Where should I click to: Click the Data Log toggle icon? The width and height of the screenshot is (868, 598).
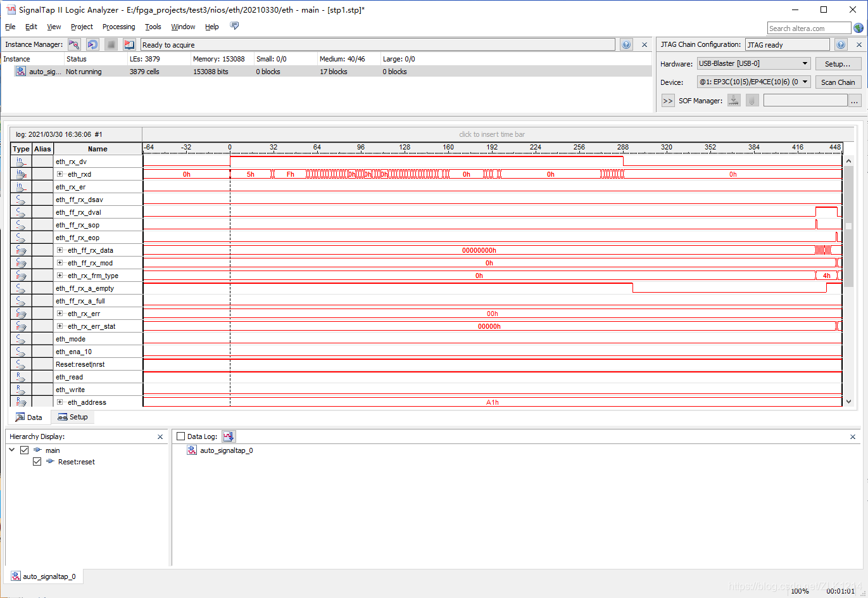click(x=229, y=436)
